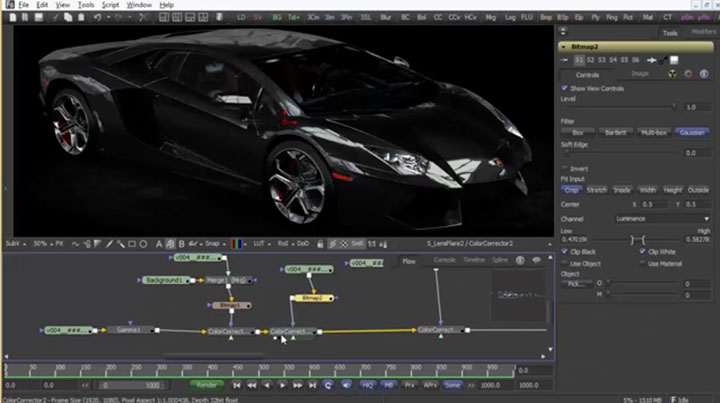Select the Stretch fit input option
720x403 pixels.
[x=596, y=190]
